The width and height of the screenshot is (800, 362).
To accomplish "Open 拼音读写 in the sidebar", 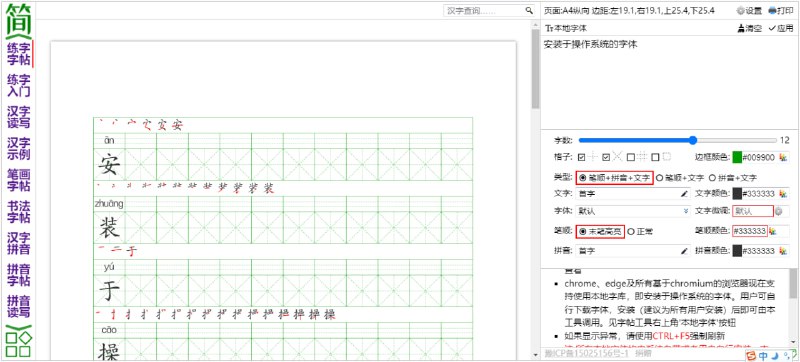I will click(19, 306).
